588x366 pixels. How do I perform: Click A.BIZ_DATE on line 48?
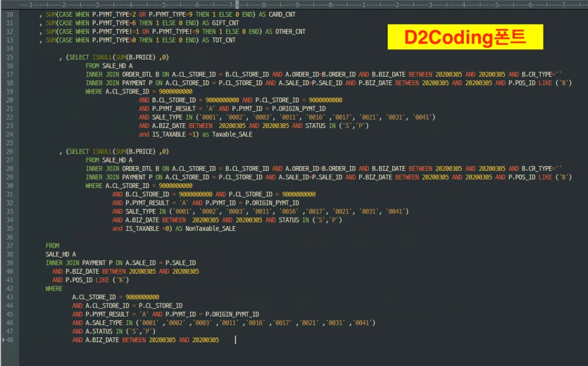click(x=102, y=340)
